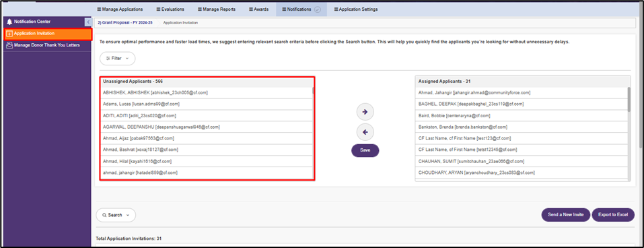Click the Notifications menu checkmark icon

click(317, 9)
